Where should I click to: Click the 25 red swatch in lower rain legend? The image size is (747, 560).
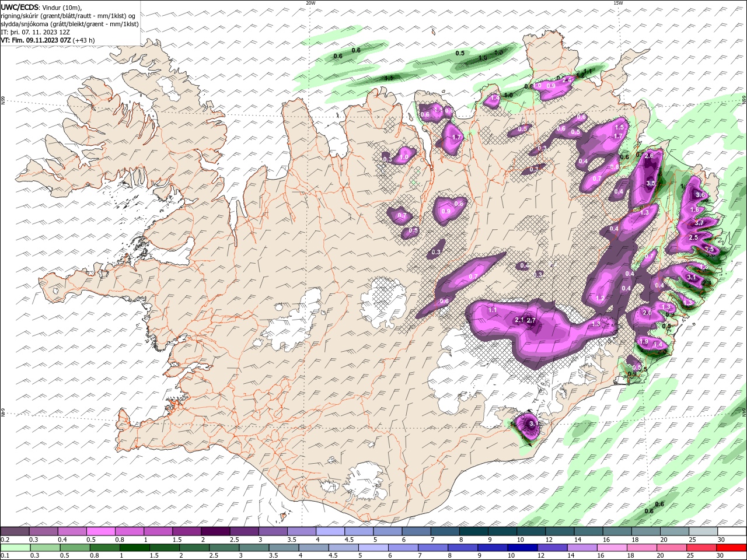(702, 548)
